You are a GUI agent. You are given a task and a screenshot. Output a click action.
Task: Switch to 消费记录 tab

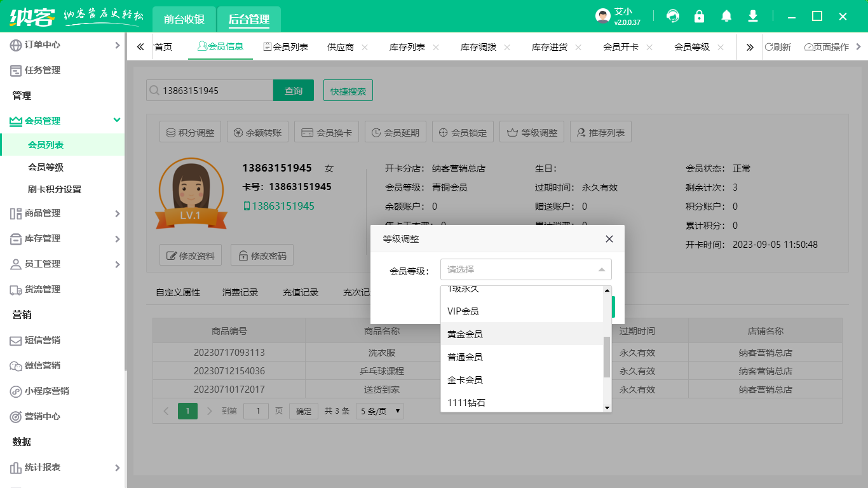[x=240, y=292]
